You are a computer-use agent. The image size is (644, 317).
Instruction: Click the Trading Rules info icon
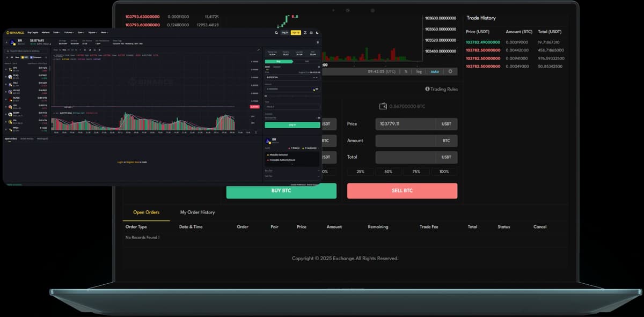[x=428, y=89]
